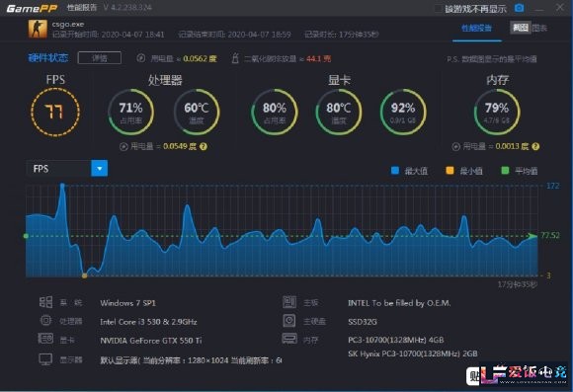Select the 92% video memory gauge
Image resolution: width=573 pixels, height=392 pixels.
[403, 113]
